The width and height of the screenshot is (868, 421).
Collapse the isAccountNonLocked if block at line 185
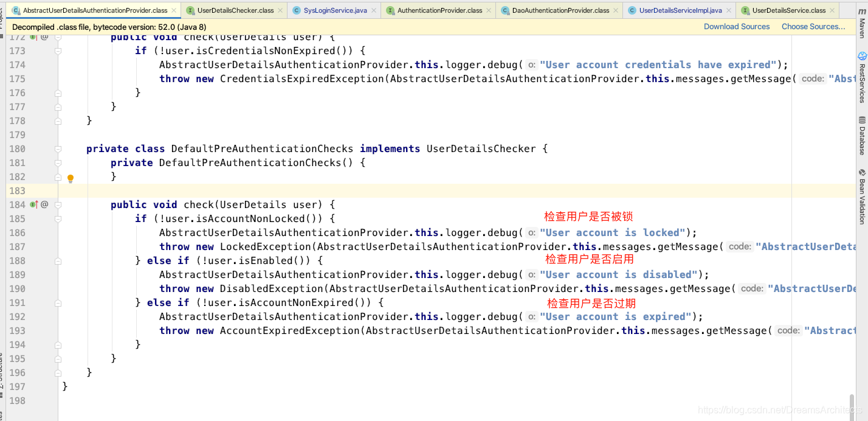click(x=58, y=219)
